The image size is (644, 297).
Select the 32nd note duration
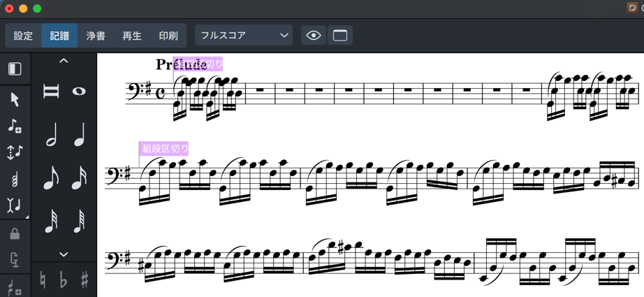pyautogui.click(x=51, y=222)
